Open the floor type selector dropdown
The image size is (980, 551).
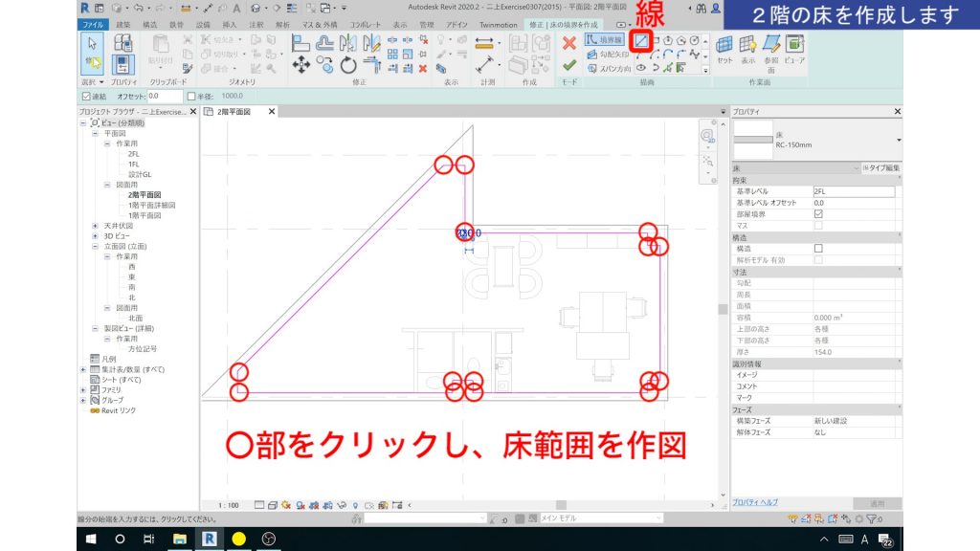coord(899,140)
